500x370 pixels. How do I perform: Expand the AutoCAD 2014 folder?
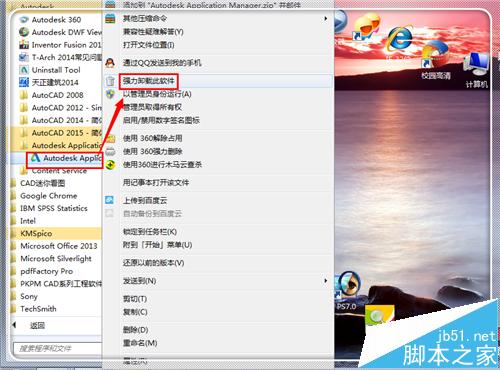[x=60, y=120]
